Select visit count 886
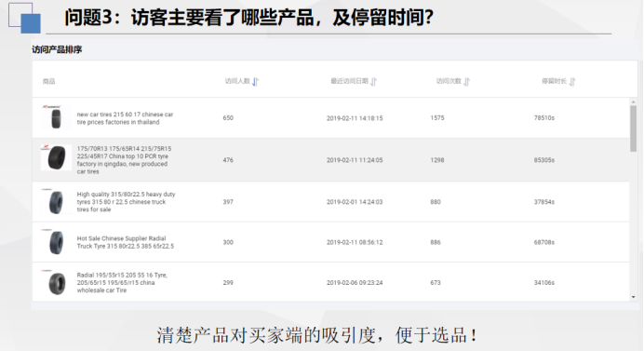644x351 pixels. point(436,242)
